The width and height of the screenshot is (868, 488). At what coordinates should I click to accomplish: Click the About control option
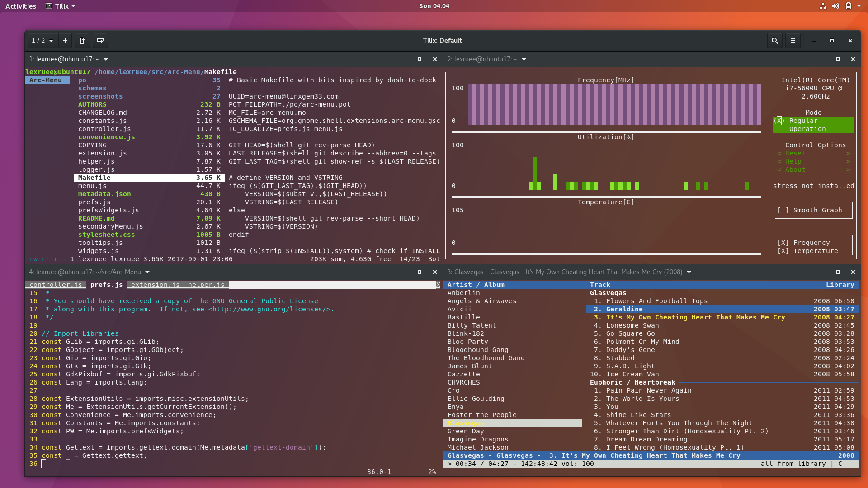(795, 169)
